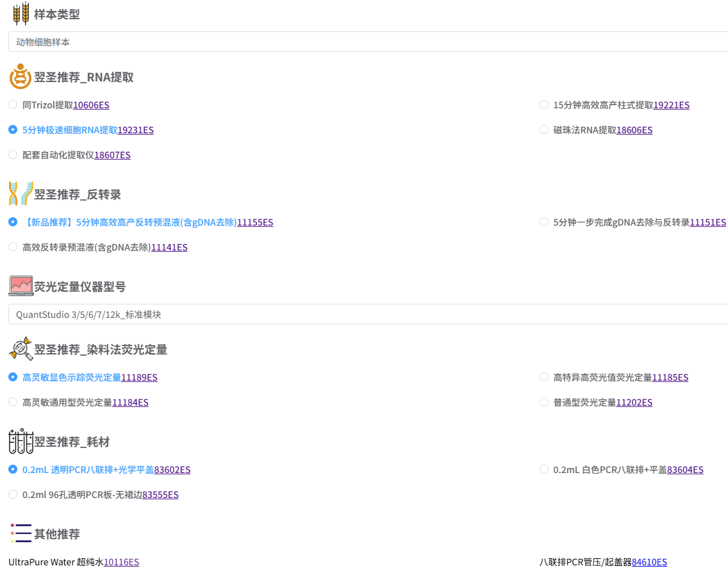Viewport: 728px width, 573px height.
Task: Select 配套自动化提取仪 radio option
Action: point(13,154)
